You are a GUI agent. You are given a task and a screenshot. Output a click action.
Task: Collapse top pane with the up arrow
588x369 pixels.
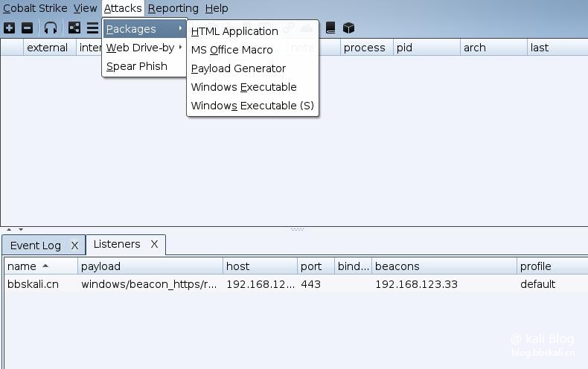pos(9,229)
